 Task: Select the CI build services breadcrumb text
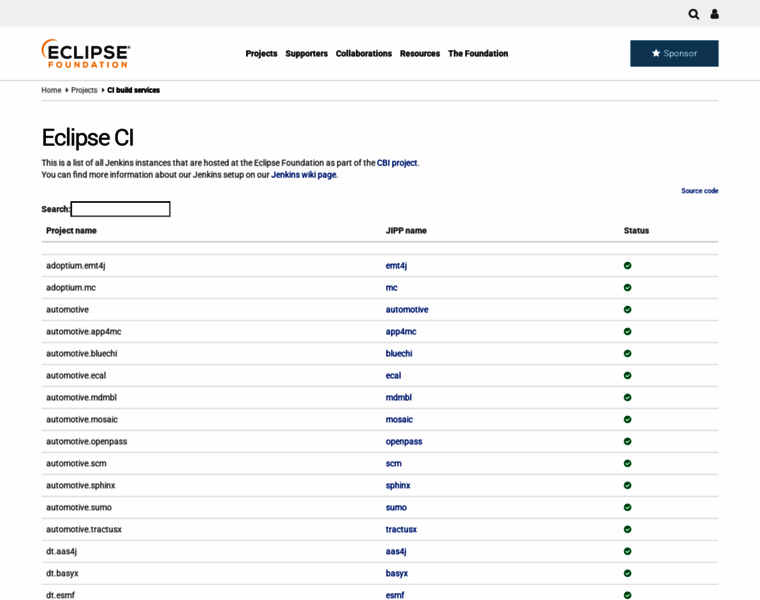(133, 90)
